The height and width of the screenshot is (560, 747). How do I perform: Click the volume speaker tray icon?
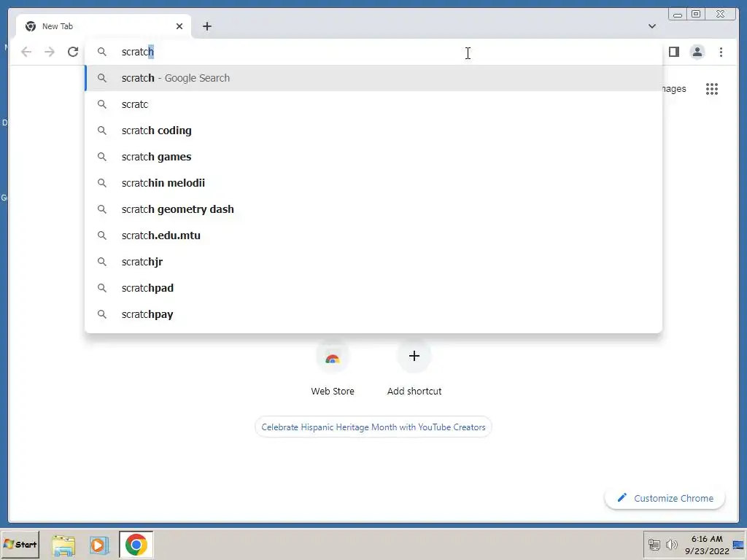pos(672,544)
